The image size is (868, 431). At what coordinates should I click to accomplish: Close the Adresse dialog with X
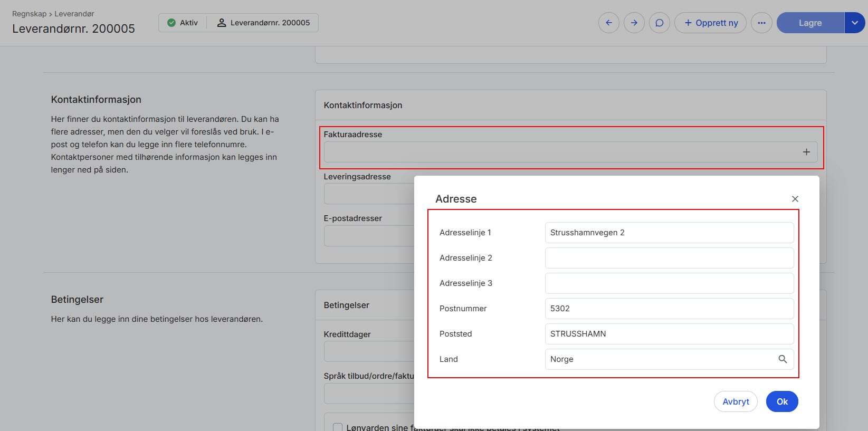click(x=795, y=199)
